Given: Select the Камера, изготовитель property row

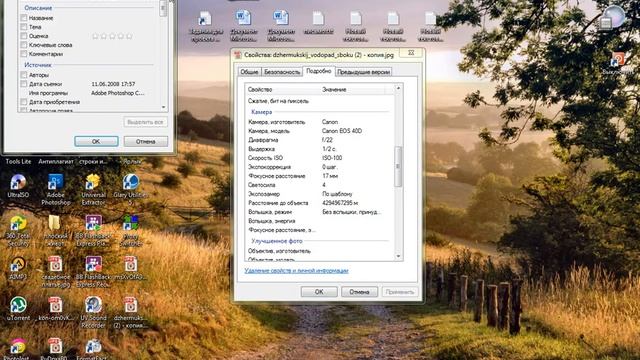Looking at the screenshot, I should [x=320, y=122].
